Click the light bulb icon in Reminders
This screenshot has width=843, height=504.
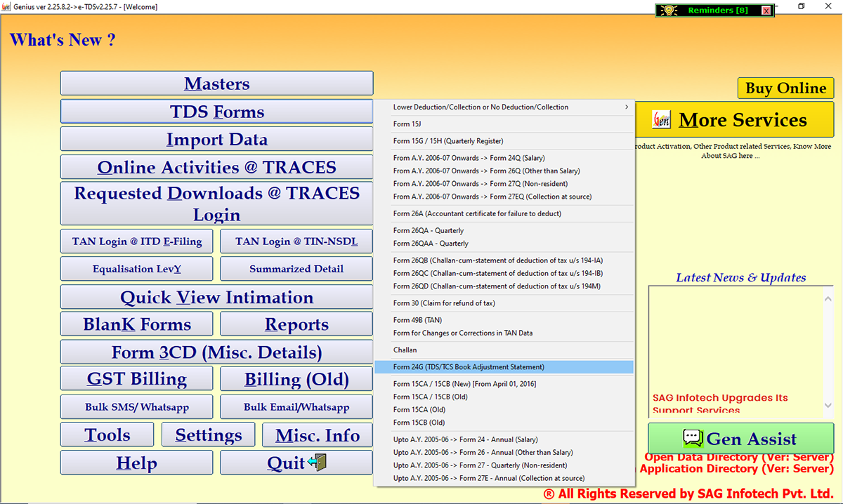tap(668, 11)
